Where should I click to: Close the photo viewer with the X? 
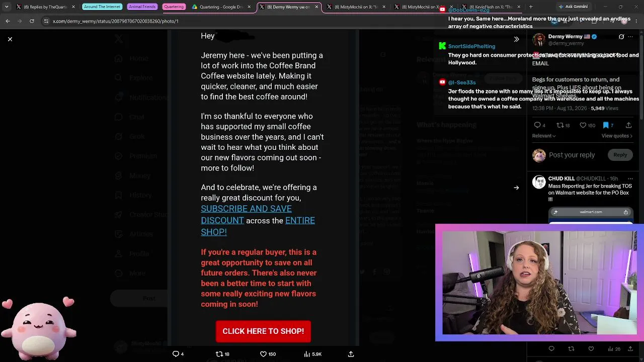coord(10,39)
